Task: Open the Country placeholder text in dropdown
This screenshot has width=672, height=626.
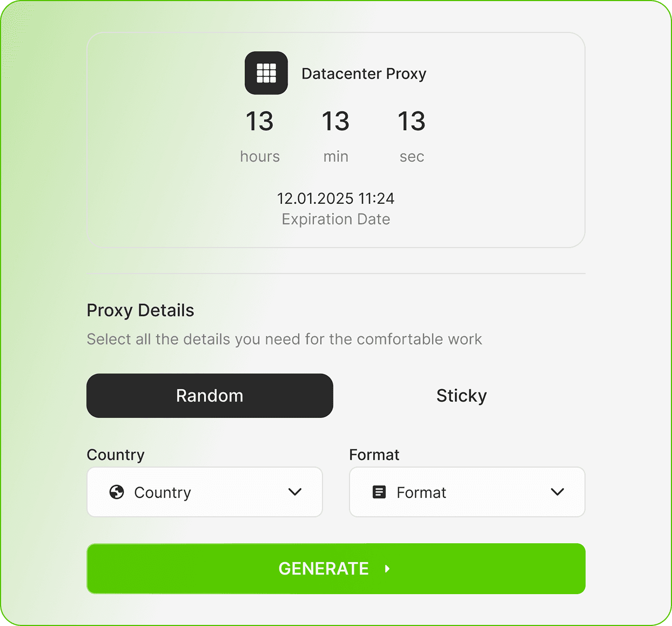Action: click(x=163, y=492)
